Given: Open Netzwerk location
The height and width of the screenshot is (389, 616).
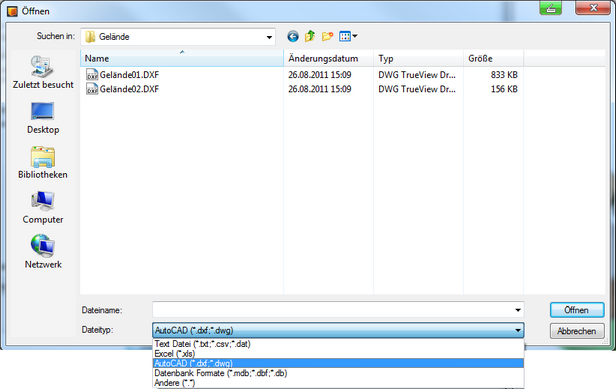Looking at the screenshot, I should point(43,252).
